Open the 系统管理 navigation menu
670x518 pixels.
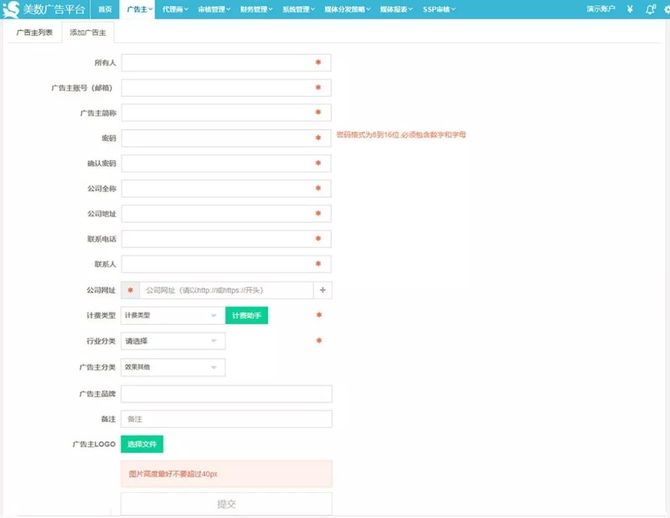(298, 9)
